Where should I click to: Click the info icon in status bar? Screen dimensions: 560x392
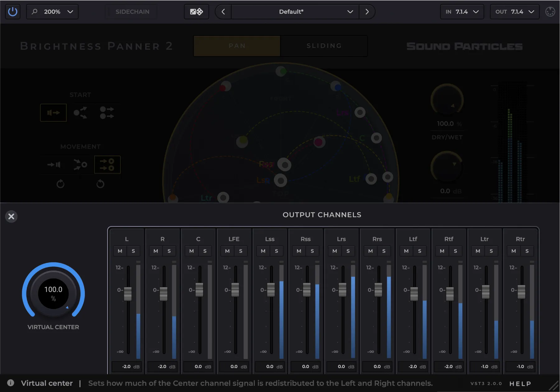coord(11,383)
